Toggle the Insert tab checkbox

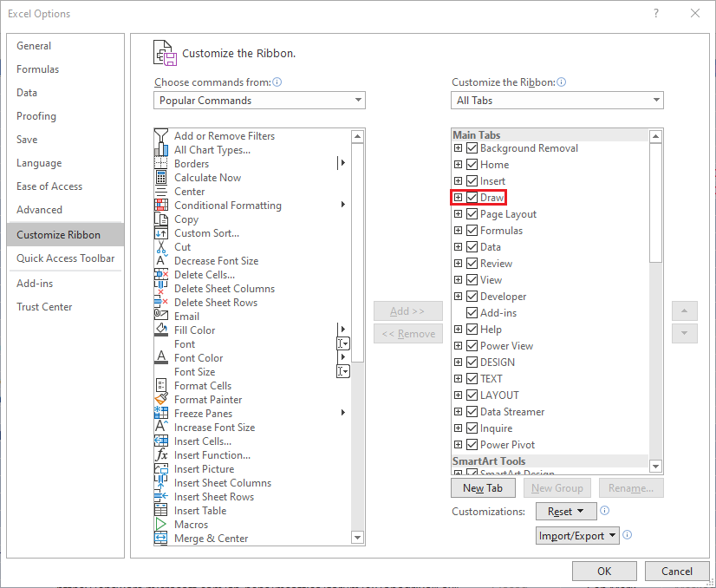(x=472, y=181)
